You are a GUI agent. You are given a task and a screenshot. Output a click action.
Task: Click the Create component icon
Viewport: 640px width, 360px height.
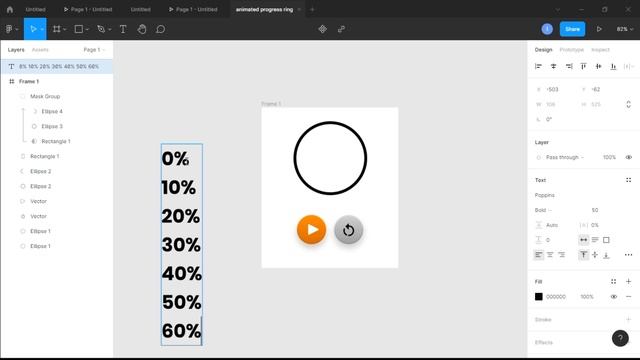(x=322, y=29)
